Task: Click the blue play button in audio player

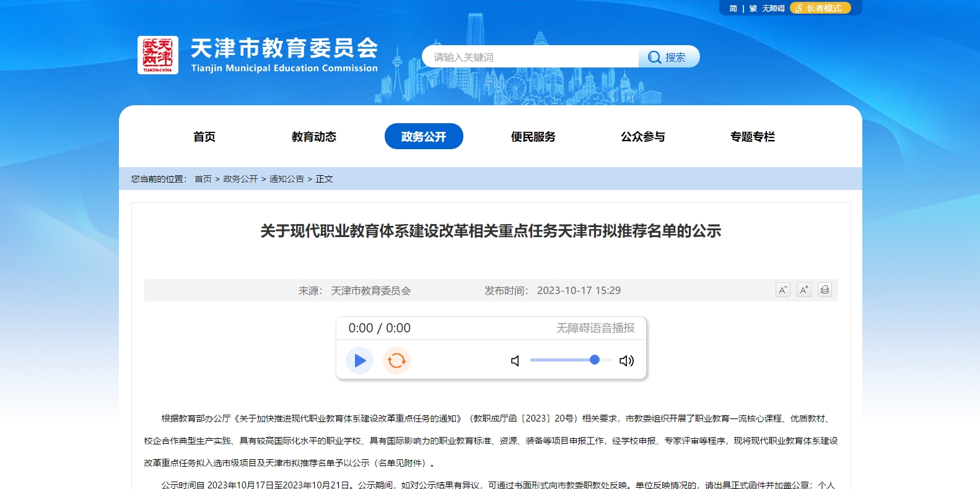Action: point(359,361)
